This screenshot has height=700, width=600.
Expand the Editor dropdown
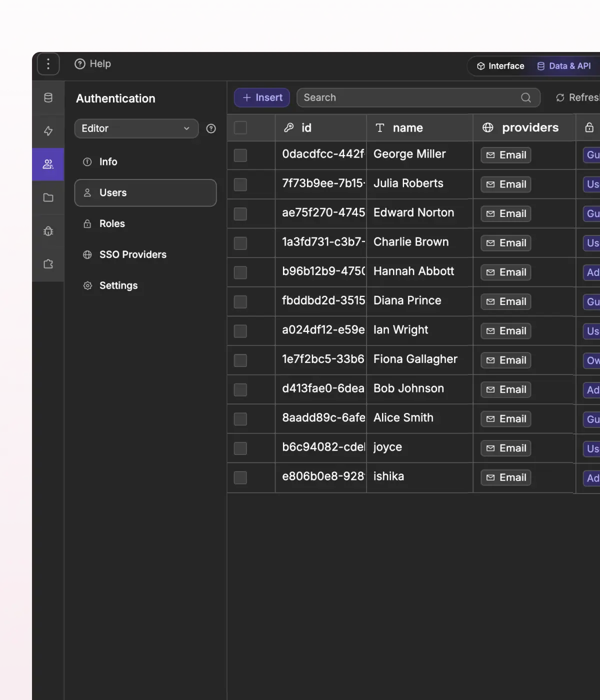pyautogui.click(x=136, y=128)
